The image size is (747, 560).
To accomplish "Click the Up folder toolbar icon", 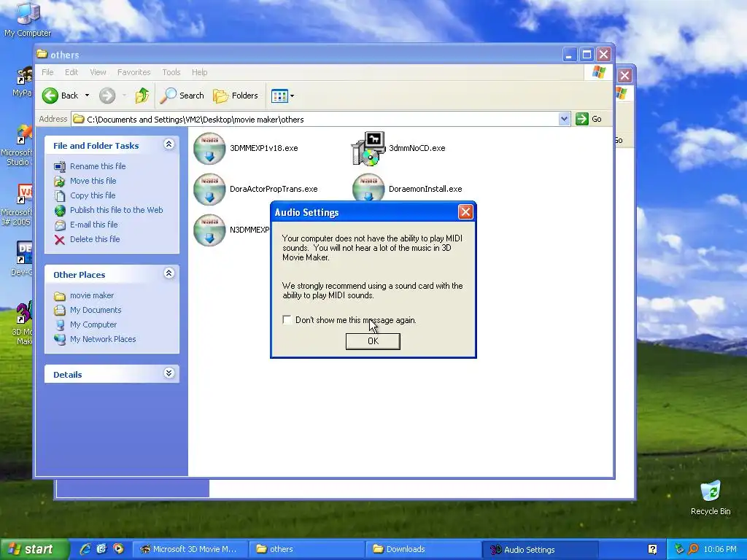I will click(x=142, y=96).
